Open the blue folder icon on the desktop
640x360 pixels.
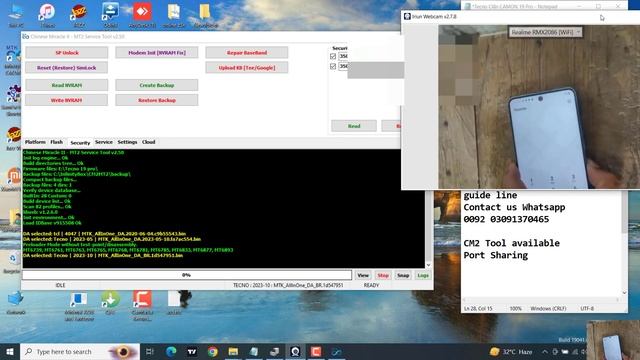(16, 302)
